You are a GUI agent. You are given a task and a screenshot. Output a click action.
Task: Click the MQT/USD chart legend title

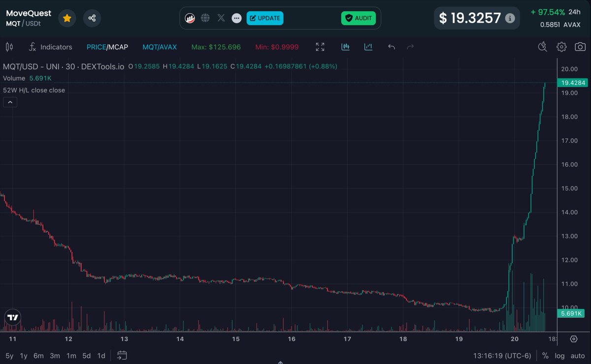pos(64,66)
